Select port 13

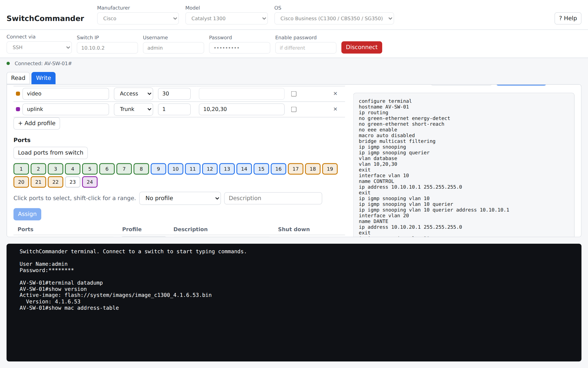click(x=227, y=169)
